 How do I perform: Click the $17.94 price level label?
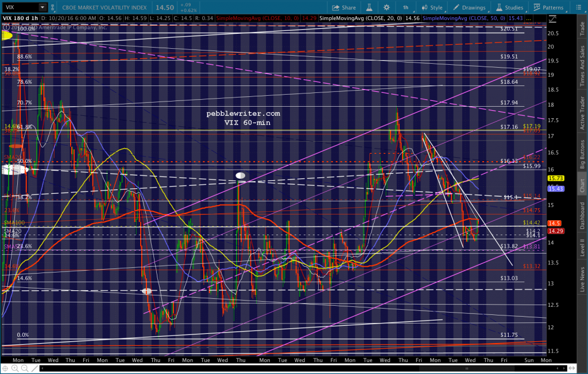point(509,102)
